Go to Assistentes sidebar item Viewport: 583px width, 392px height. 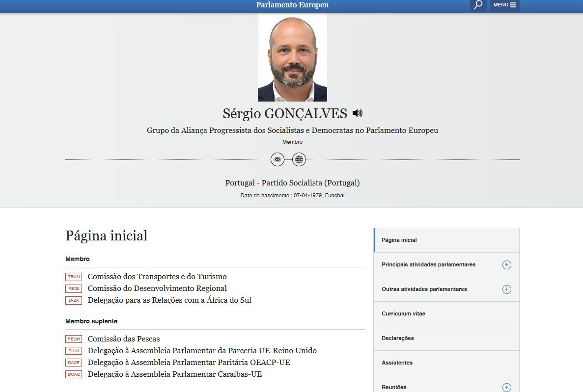pos(397,363)
